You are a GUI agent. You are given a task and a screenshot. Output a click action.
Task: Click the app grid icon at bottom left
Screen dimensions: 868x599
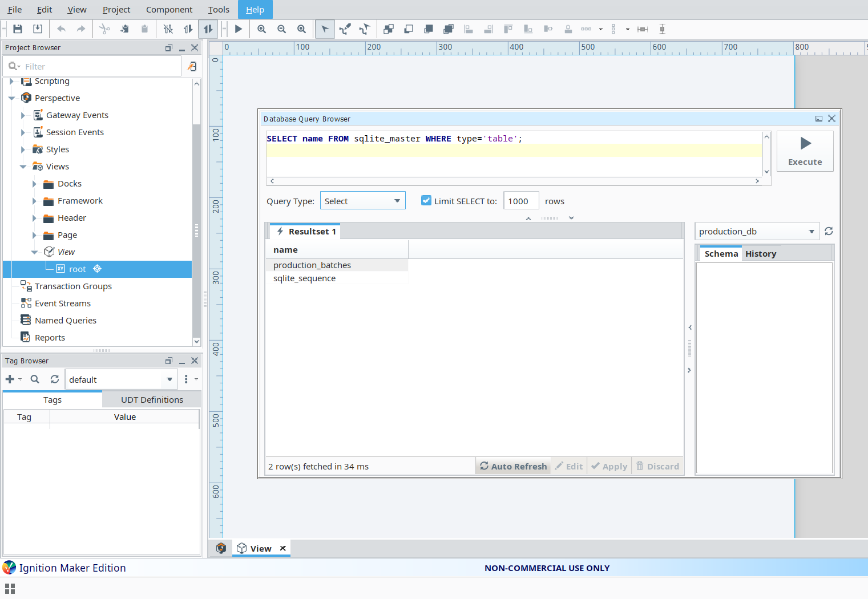(x=10, y=588)
